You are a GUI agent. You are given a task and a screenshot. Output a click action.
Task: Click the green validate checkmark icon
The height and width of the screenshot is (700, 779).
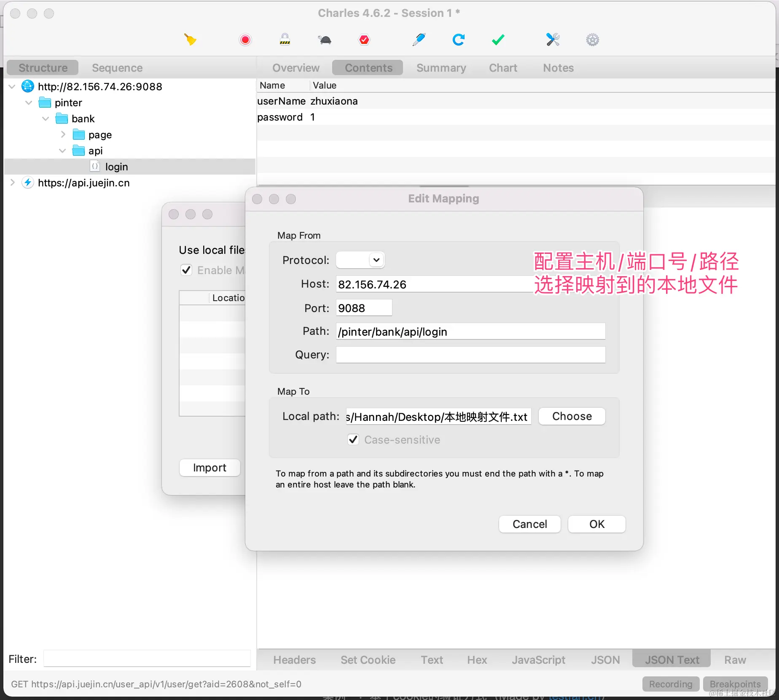[498, 40]
